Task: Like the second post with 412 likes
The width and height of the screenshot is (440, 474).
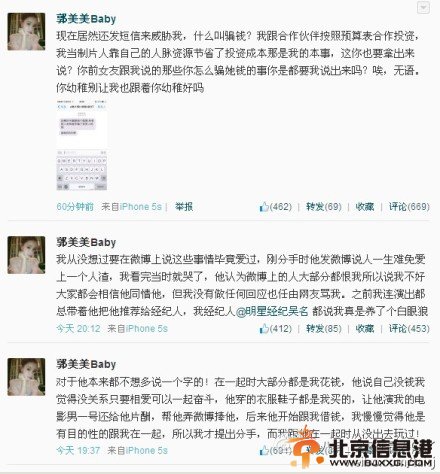Action: pos(275,329)
